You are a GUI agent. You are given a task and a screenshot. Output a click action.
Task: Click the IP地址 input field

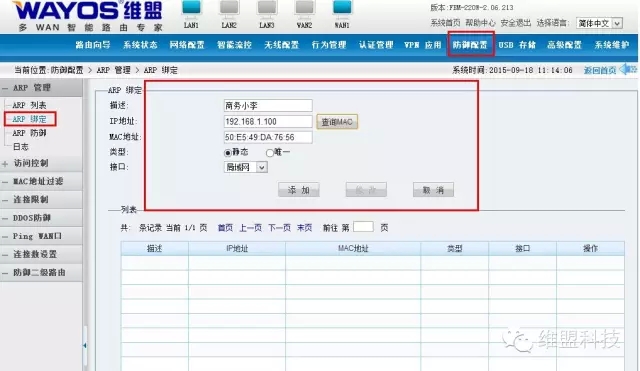click(x=268, y=122)
